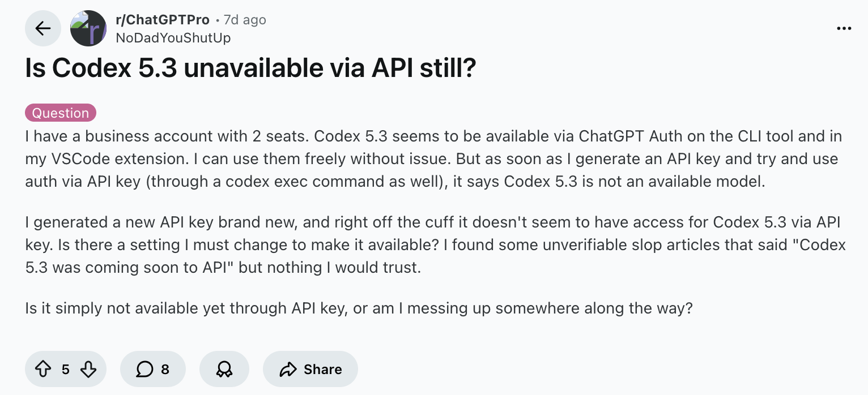
Task: Upvote the Codex 5.3 post
Action: [x=43, y=370]
